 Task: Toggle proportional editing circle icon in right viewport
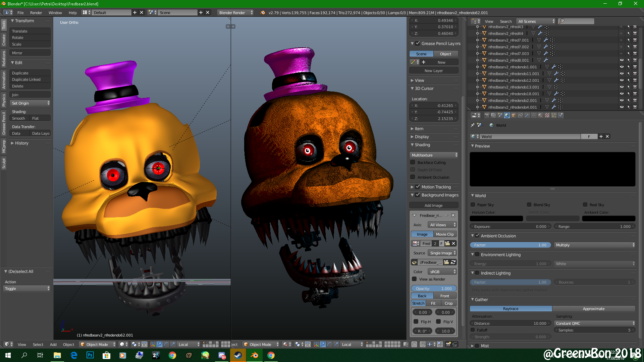pos(414,344)
